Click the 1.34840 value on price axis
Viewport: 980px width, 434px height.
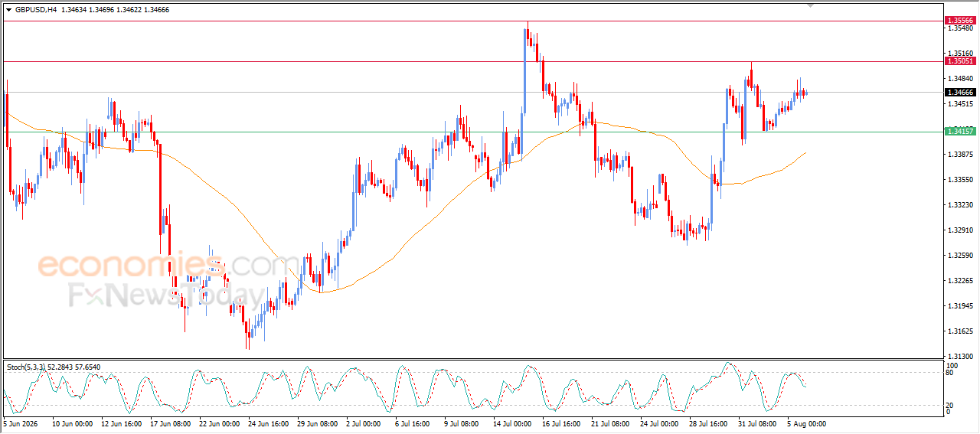(x=960, y=79)
